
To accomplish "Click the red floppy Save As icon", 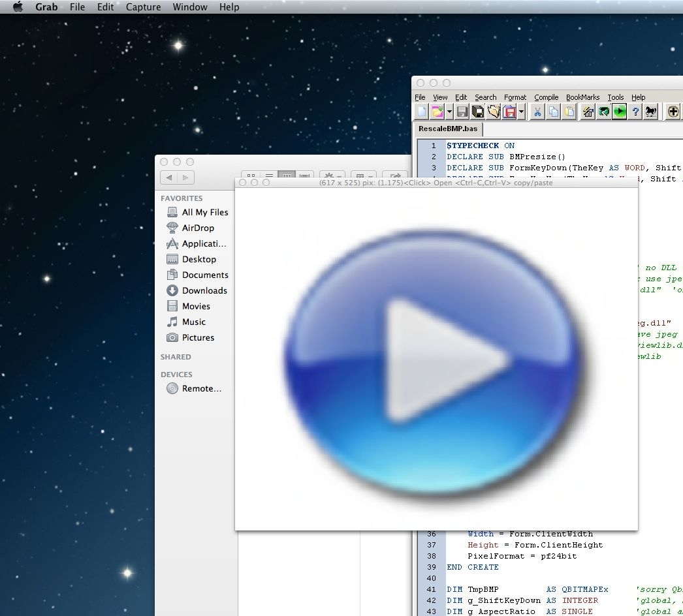I will tap(509, 112).
